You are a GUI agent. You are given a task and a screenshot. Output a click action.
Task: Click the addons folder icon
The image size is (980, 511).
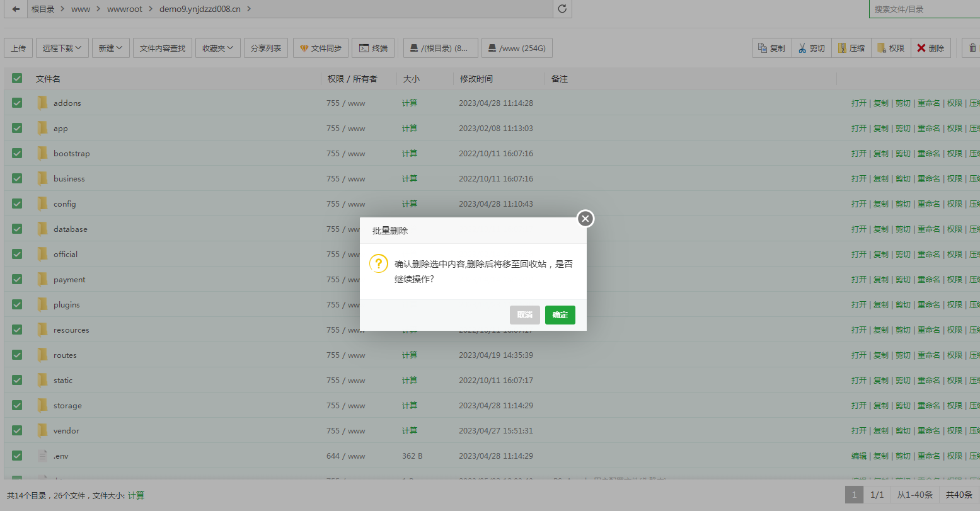[x=42, y=103]
